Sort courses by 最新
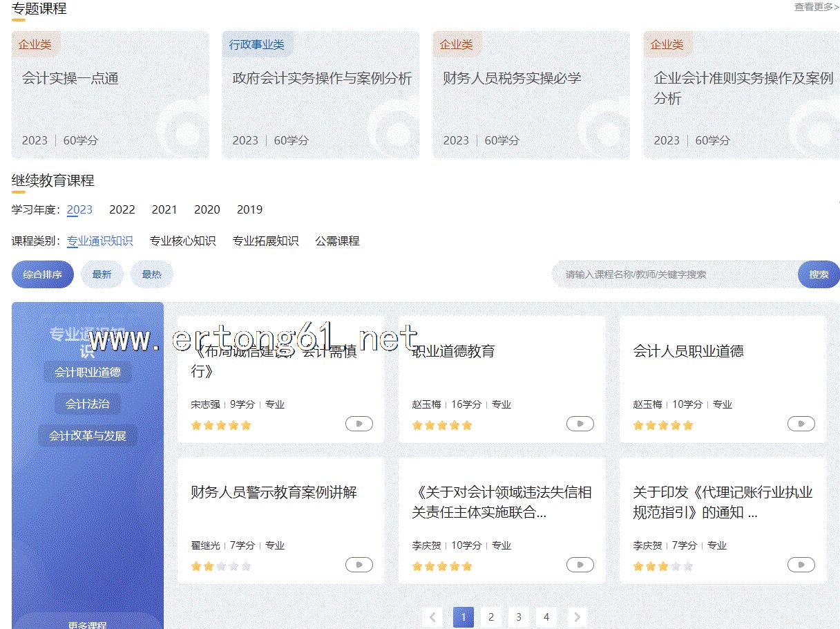This screenshot has height=629, width=840. [102, 274]
